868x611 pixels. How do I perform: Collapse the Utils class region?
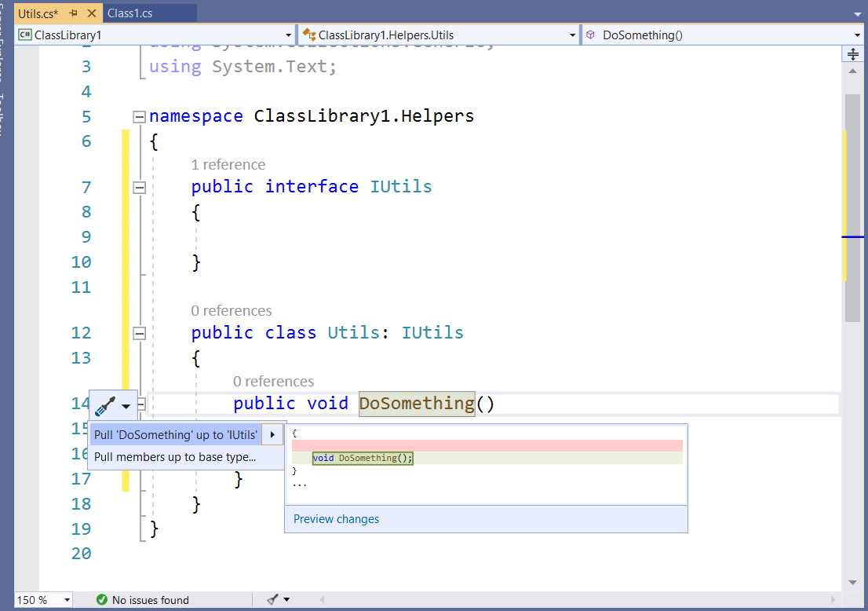click(x=139, y=333)
